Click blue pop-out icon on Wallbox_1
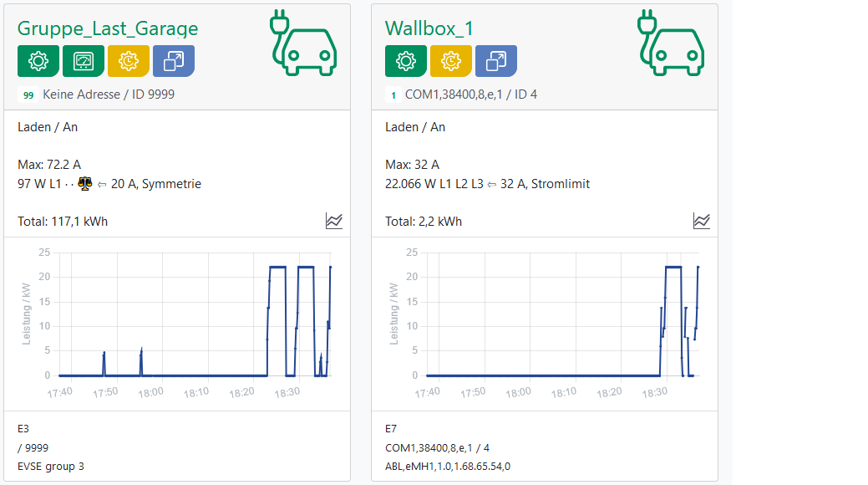Image resolution: width=868 pixels, height=485 pixels. coord(496,61)
